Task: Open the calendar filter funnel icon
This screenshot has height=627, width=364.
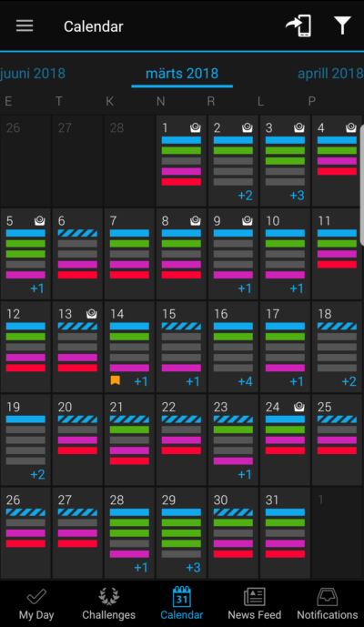Action: (x=342, y=25)
